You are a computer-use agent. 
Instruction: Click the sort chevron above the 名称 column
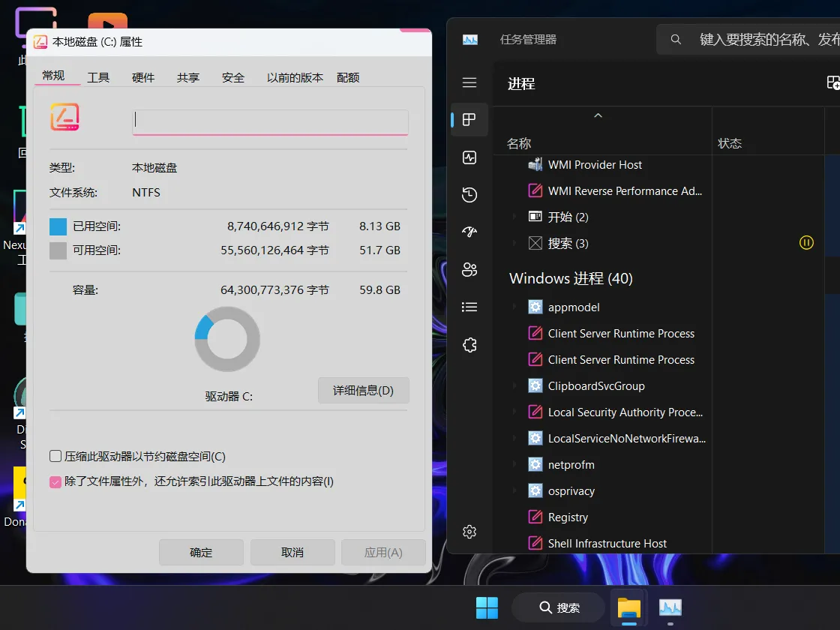click(x=598, y=116)
